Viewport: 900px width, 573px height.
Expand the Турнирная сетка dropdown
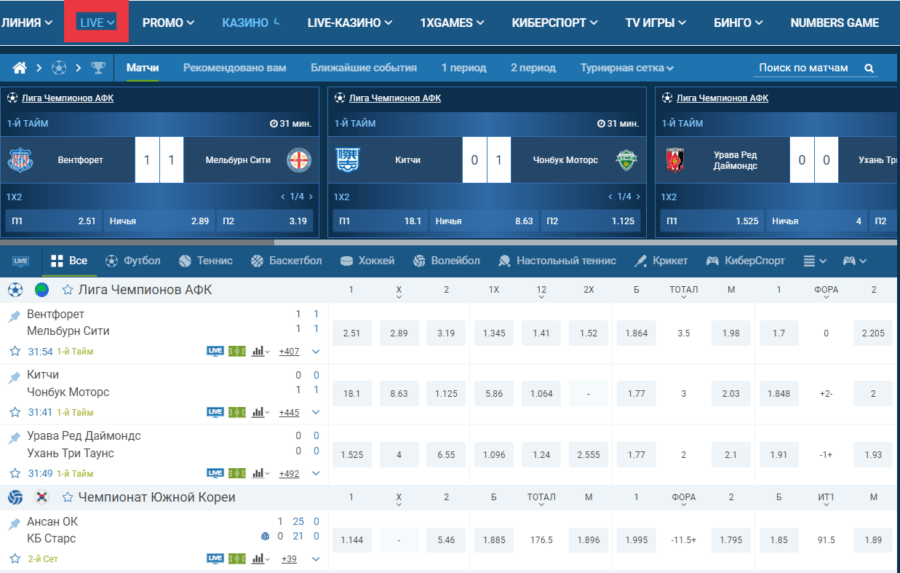click(x=627, y=68)
